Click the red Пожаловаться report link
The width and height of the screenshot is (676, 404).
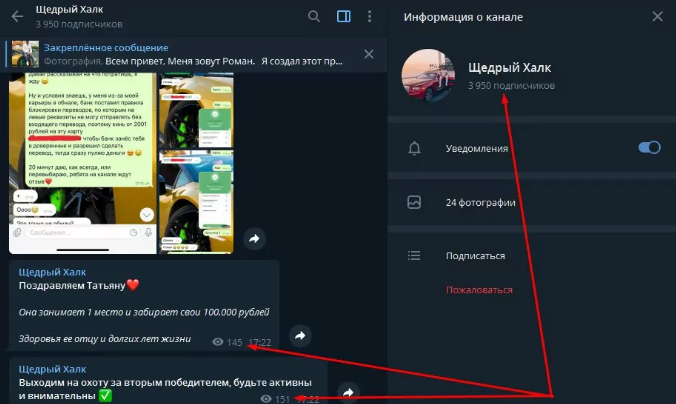click(x=479, y=290)
